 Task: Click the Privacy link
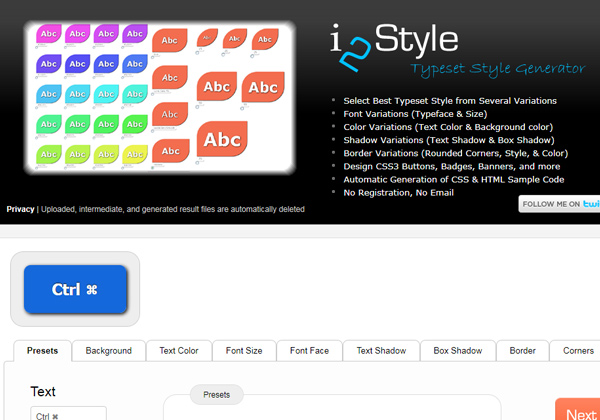pyautogui.click(x=20, y=209)
